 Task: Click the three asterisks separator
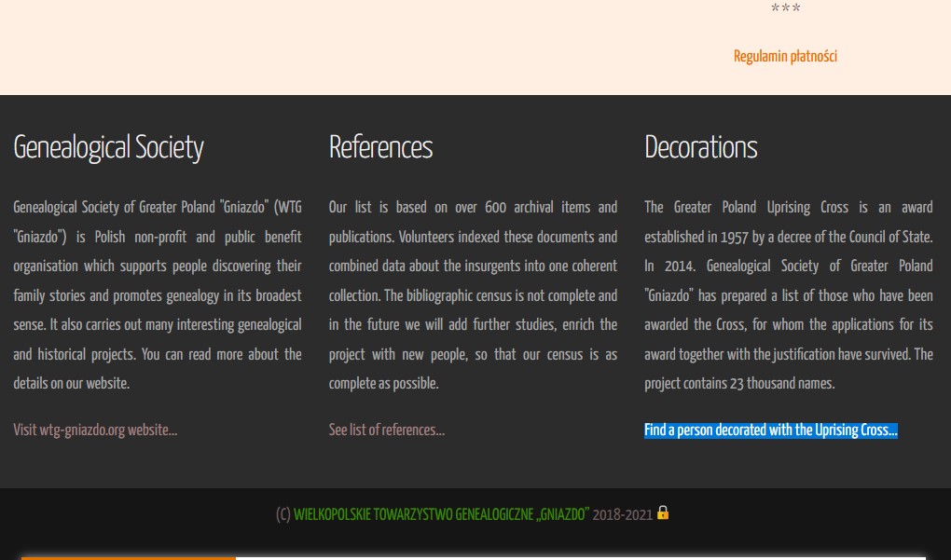785,10
